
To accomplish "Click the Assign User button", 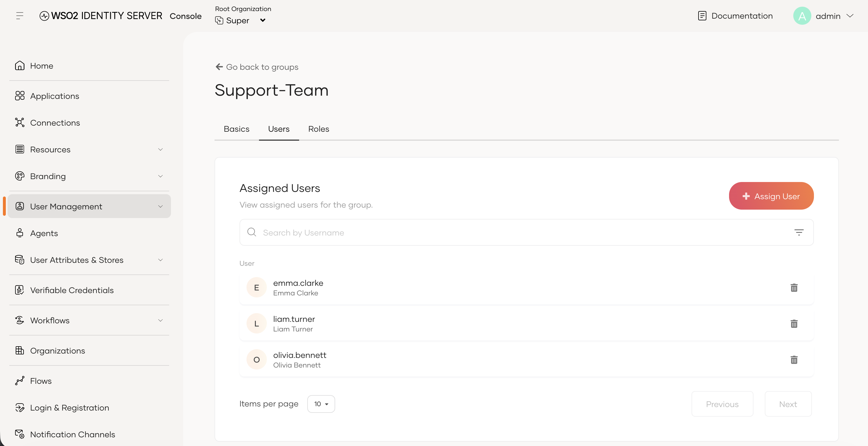I will 771,196.
